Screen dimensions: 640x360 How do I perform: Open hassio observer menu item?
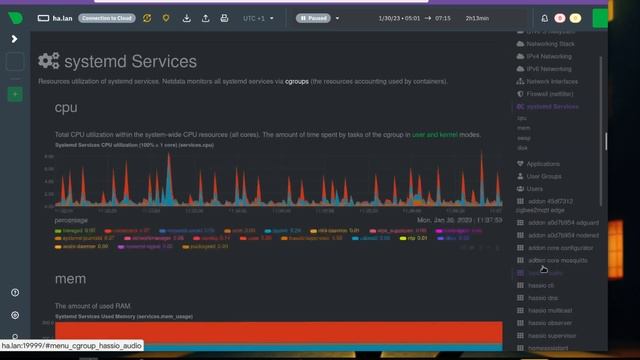point(544,323)
